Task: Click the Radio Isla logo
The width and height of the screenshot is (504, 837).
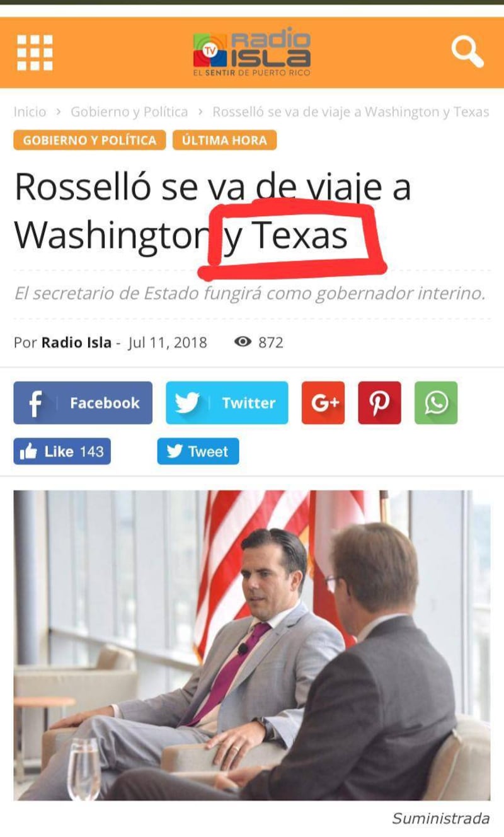Action: point(251,54)
